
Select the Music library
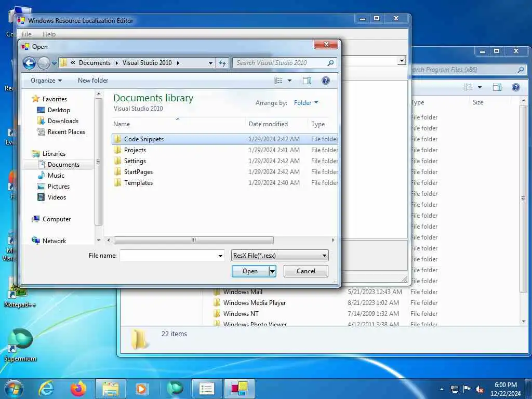(56, 176)
